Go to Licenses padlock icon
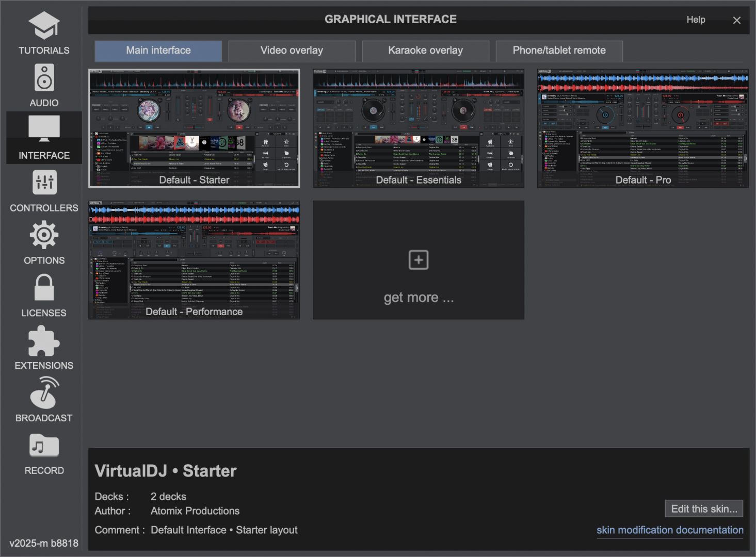This screenshot has width=756, height=557. coord(44,287)
